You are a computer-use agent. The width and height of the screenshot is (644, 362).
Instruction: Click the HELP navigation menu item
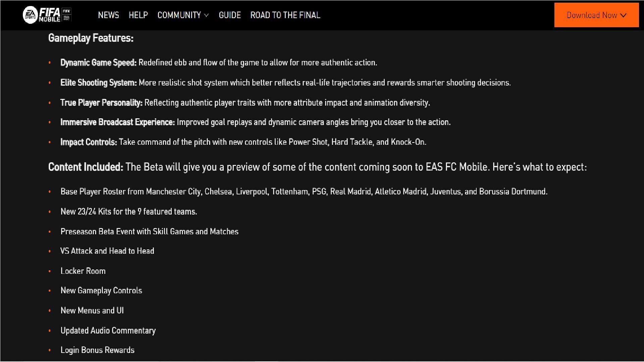point(138,15)
